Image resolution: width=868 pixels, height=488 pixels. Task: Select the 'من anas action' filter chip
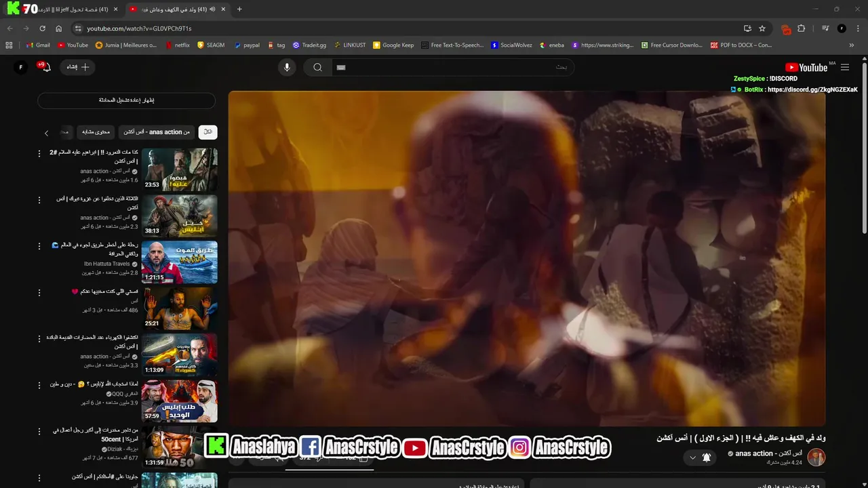[x=157, y=132]
